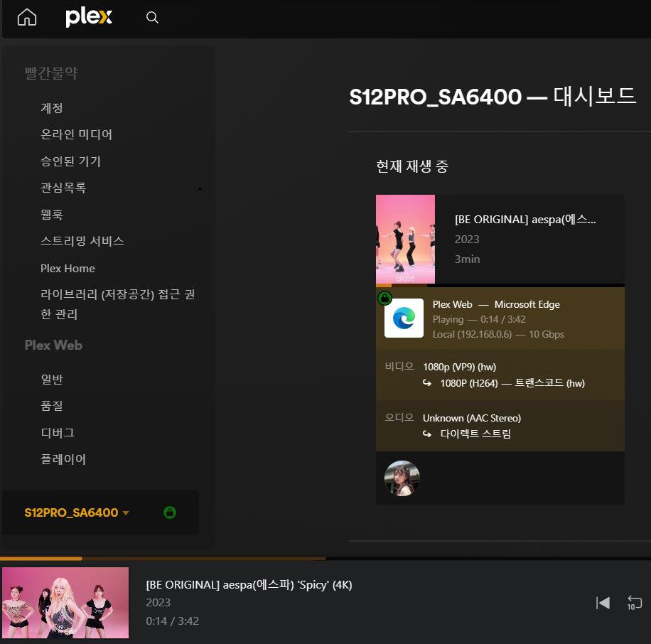Click the Microsoft Edge player icon
651x644 pixels.
[404, 318]
